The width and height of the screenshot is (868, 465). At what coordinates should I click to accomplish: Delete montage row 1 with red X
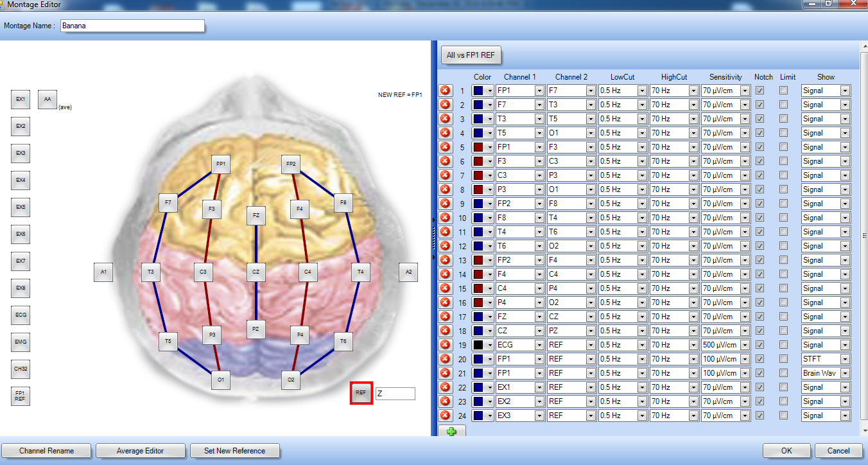(x=445, y=91)
